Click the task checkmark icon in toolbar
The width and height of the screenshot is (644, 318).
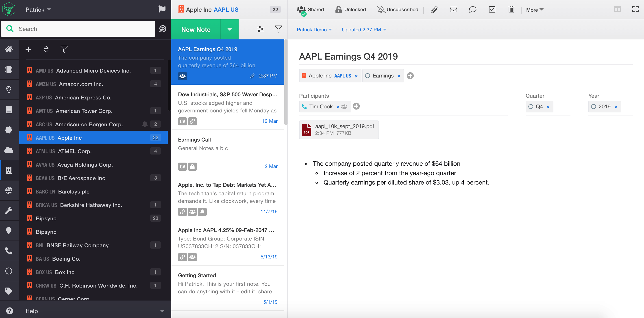coord(492,9)
